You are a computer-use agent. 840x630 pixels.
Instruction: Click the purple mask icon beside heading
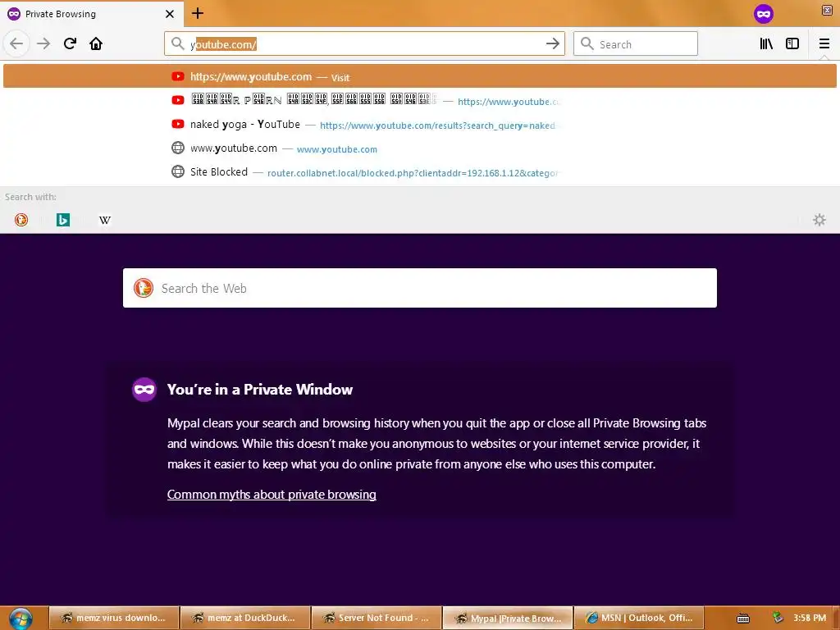click(144, 390)
